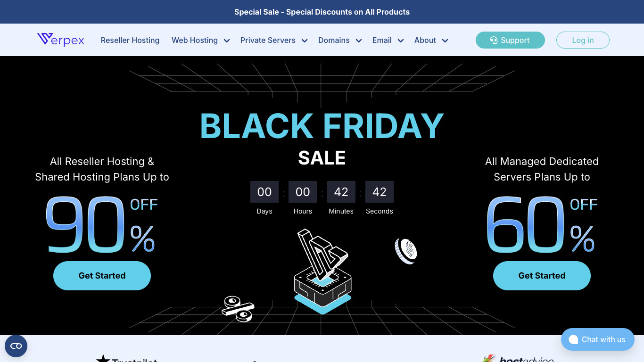Click the Special Sale banner text
Screen dimensions: 644x362
coord(322,12)
